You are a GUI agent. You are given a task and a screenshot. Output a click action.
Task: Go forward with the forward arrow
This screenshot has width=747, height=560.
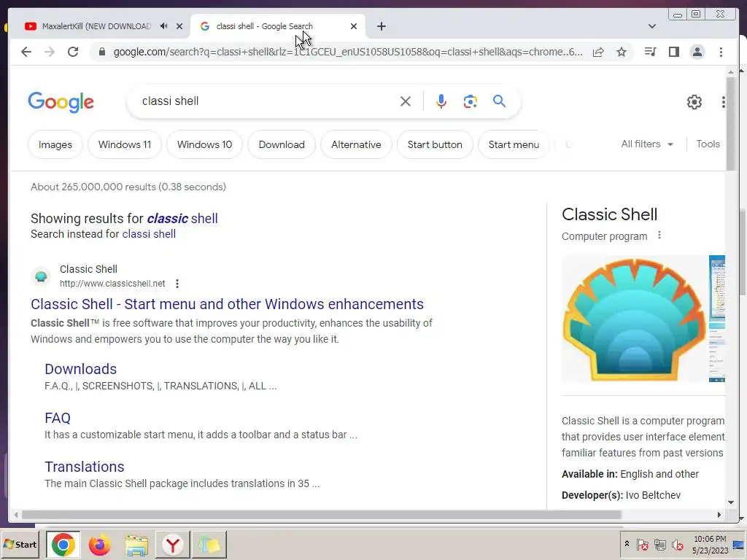[50, 52]
